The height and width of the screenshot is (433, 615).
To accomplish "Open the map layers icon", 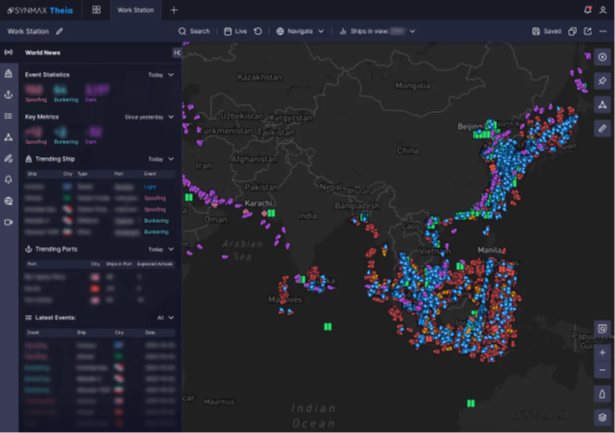I will click(601, 416).
